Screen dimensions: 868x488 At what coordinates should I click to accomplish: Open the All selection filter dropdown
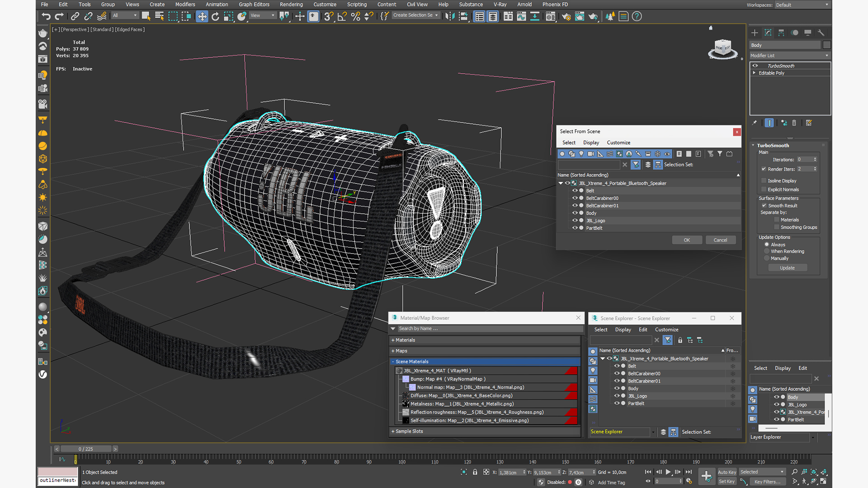(124, 15)
